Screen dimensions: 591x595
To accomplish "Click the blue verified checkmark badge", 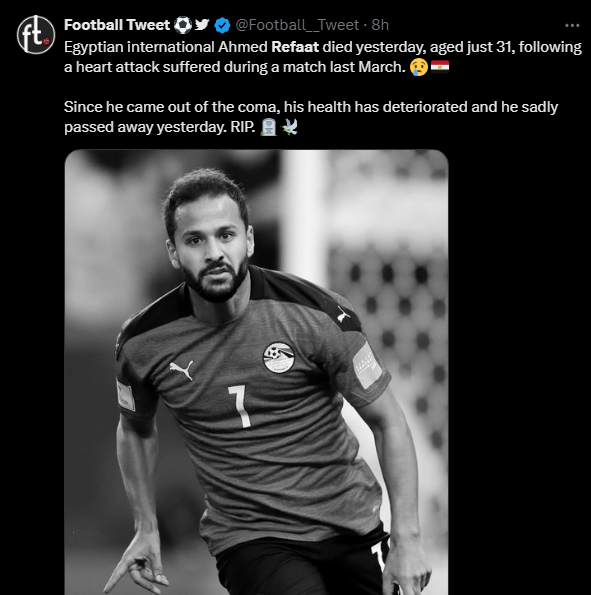I will click(x=222, y=25).
